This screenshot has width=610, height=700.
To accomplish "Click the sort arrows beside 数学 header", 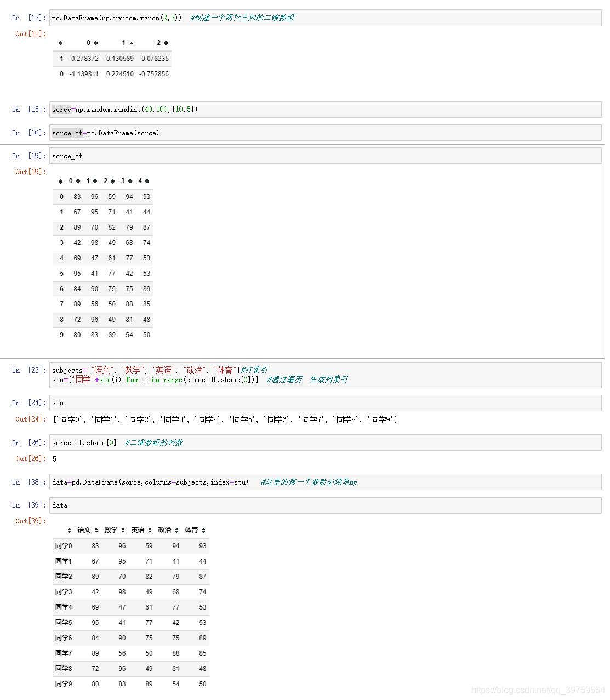I will (x=123, y=530).
